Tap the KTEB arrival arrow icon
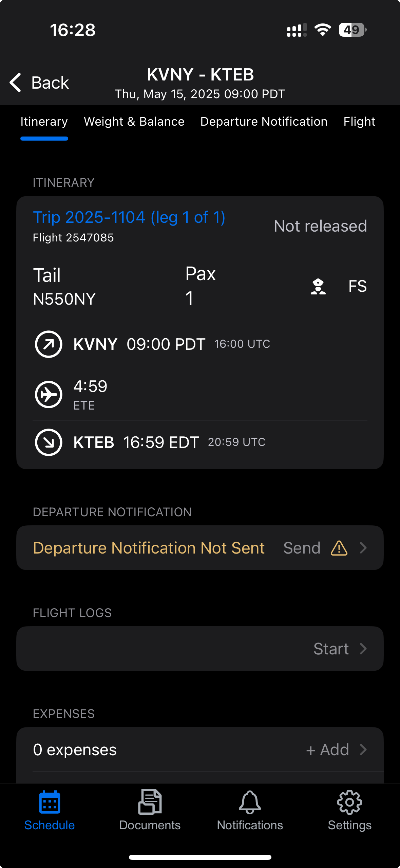Screen dimensions: 400x868 49,442
